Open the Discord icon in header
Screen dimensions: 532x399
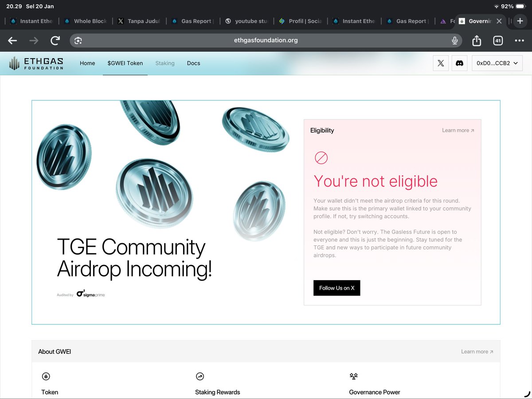[460, 63]
